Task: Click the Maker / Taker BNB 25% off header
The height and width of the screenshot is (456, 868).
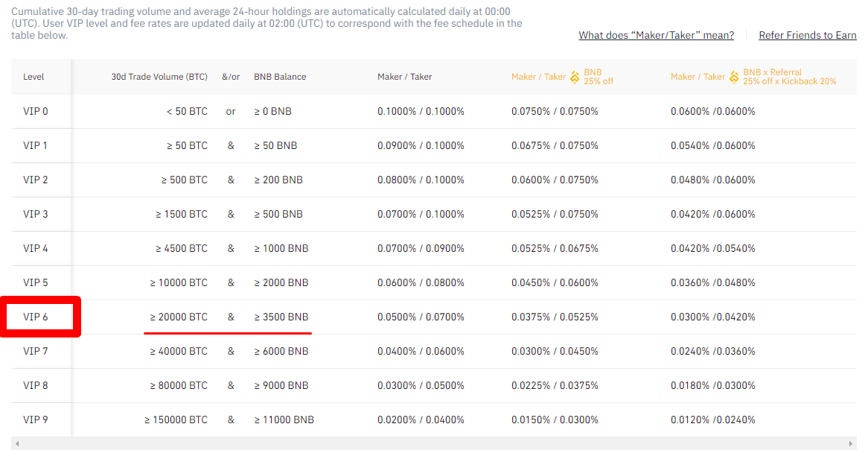Action: 563,77
